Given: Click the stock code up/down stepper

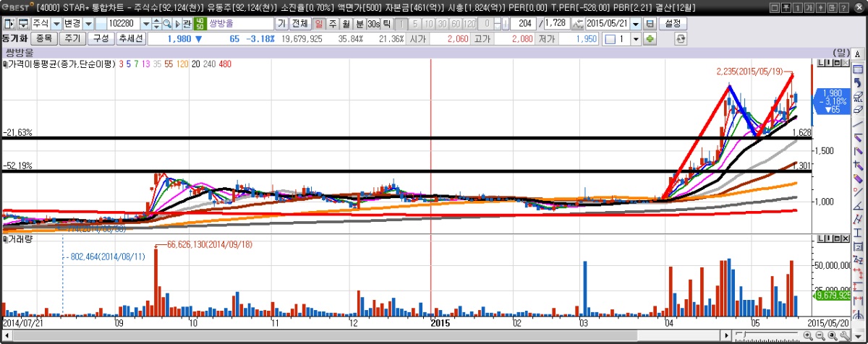Looking at the screenshot, I should [157, 24].
